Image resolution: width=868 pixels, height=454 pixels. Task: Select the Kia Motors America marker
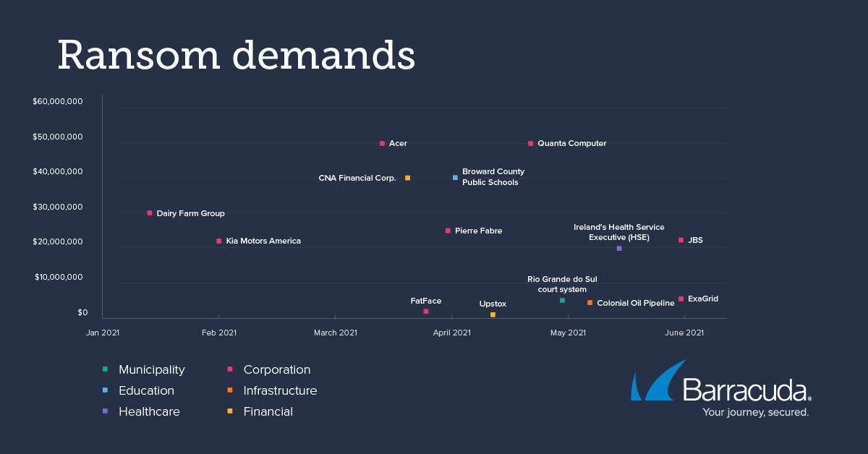(219, 241)
